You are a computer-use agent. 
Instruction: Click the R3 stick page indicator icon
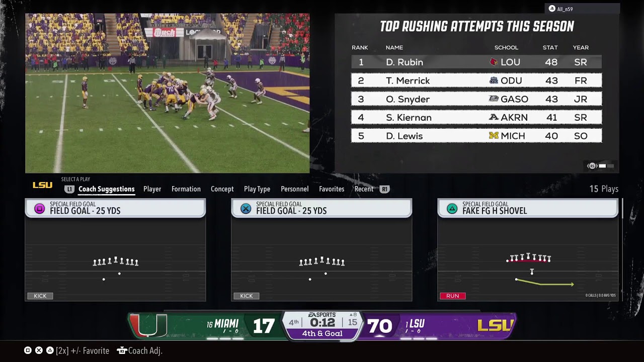(x=592, y=166)
